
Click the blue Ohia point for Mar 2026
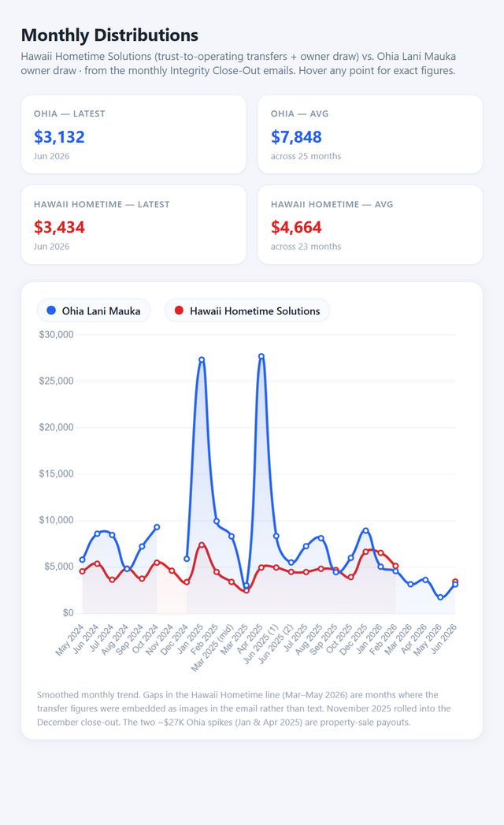tap(410, 584)
